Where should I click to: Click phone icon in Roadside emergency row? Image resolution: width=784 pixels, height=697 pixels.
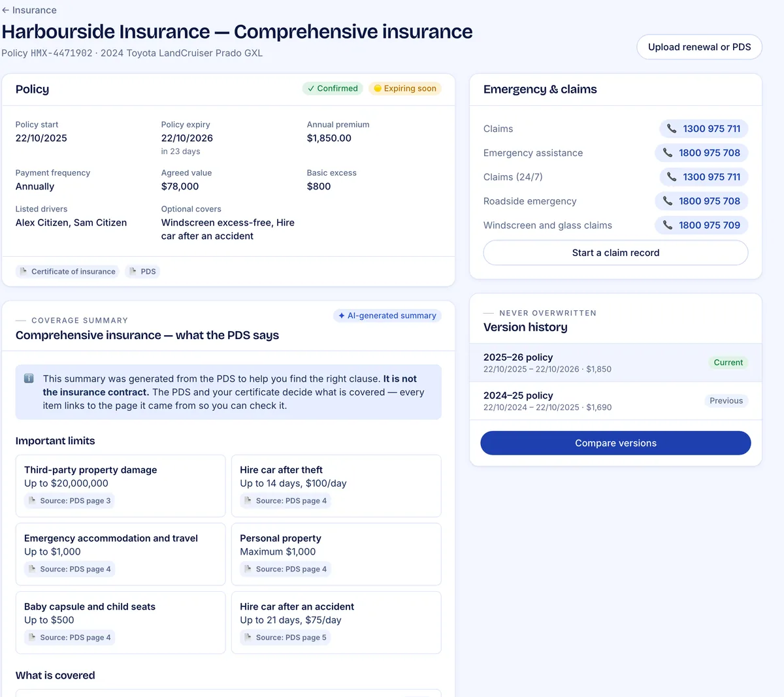[668, 201]
